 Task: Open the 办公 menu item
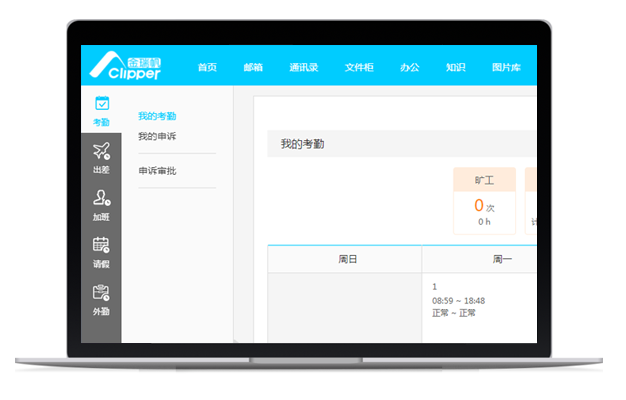pos(410,67)
